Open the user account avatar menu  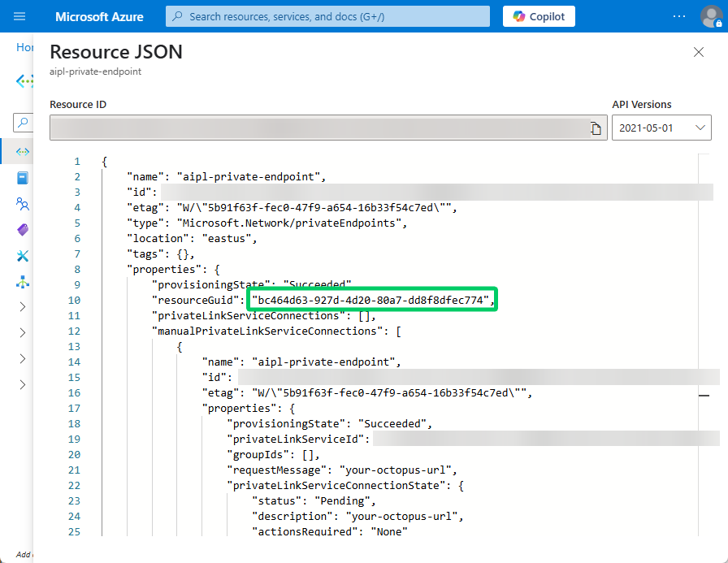[x=711, y=17]
